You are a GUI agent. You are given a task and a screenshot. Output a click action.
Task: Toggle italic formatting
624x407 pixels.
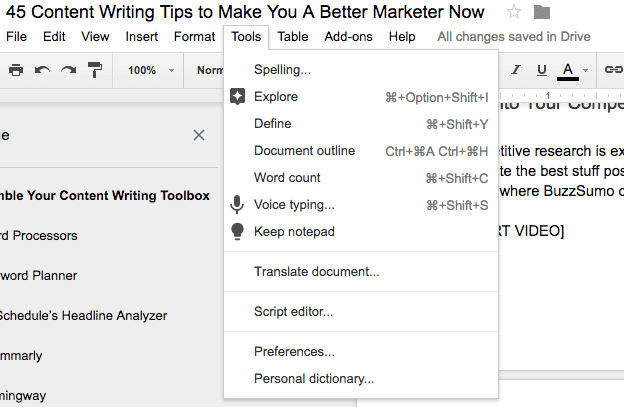coord(516,70)
